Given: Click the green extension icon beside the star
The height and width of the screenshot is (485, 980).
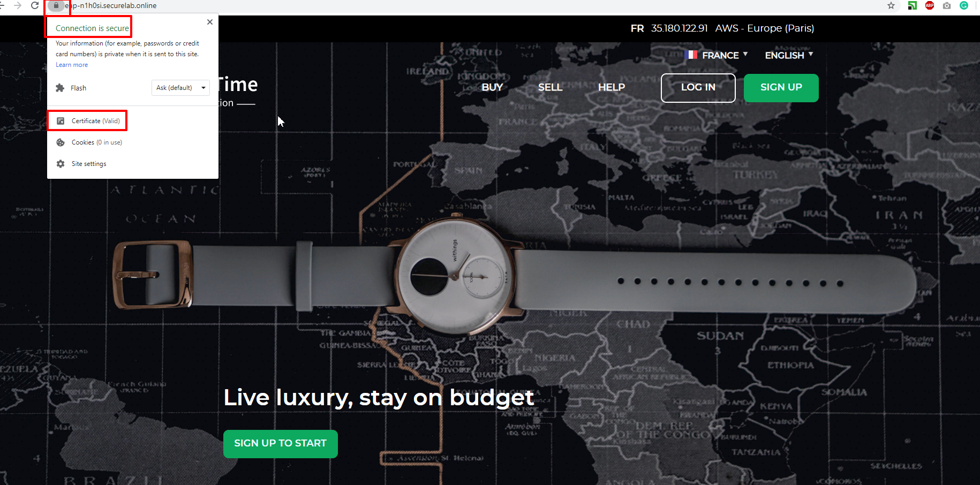Looking at the screenshot, I should 913,5.
